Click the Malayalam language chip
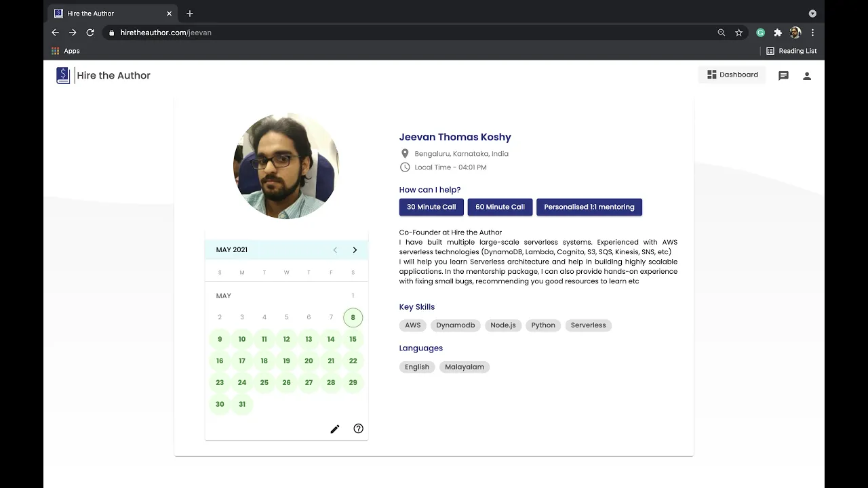This screenshot has width=868, height=488. click(x=465, y=367)
